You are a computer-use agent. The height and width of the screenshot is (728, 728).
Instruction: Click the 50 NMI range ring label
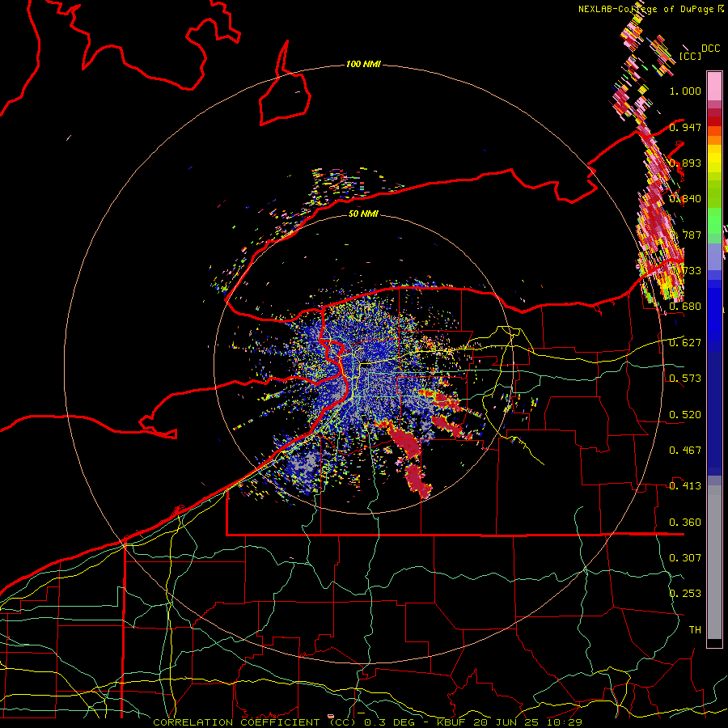click(x=363, y=214)
